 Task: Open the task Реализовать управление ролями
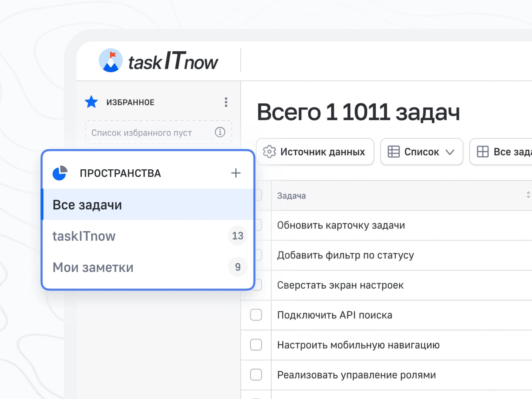click(x=356, y=375)
